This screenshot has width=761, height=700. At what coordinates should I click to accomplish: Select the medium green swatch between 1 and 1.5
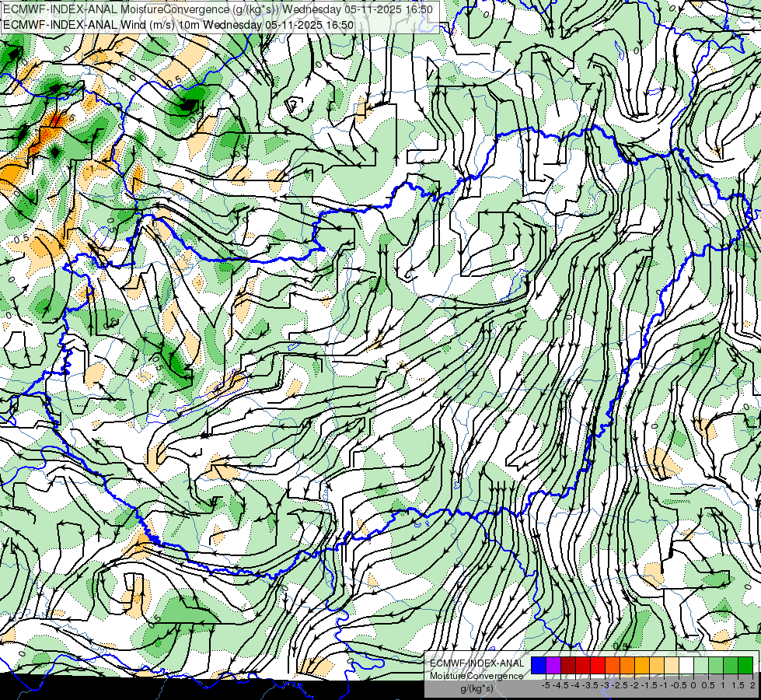(x=731, y=666)
